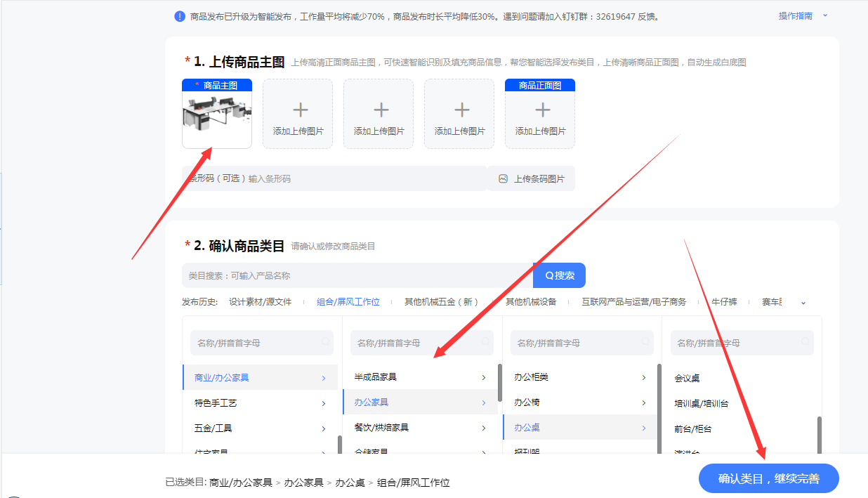Expand chevron beside 特色手工艺

[324, 403]
